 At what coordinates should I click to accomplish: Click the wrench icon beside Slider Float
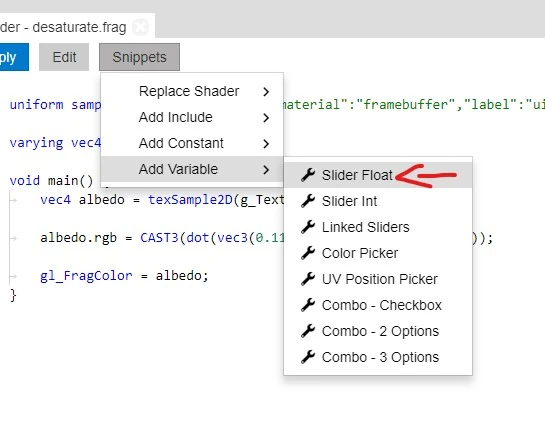308,175
